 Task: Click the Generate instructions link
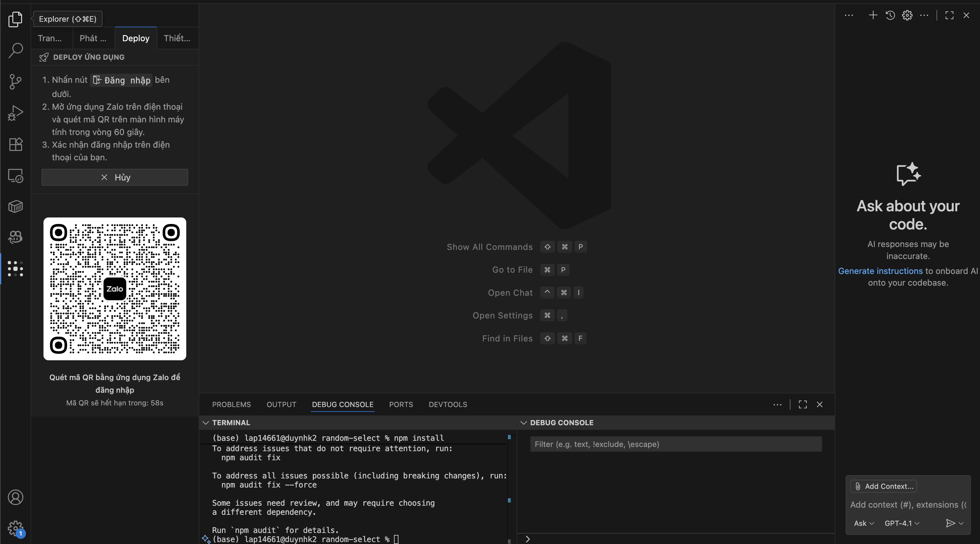880,271
